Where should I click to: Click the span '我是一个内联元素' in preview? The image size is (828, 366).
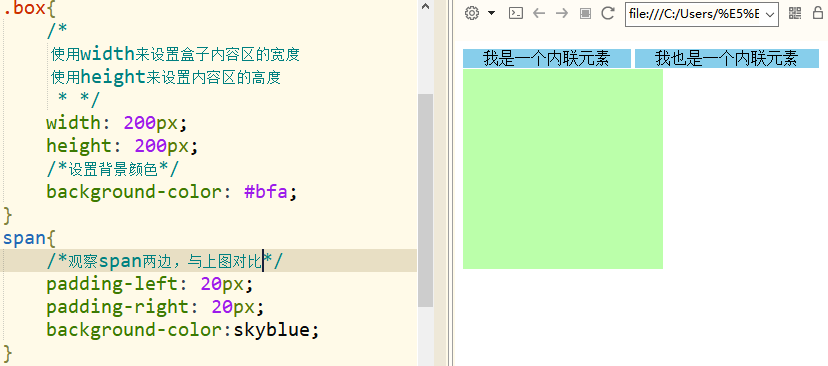tap(547, 59)
